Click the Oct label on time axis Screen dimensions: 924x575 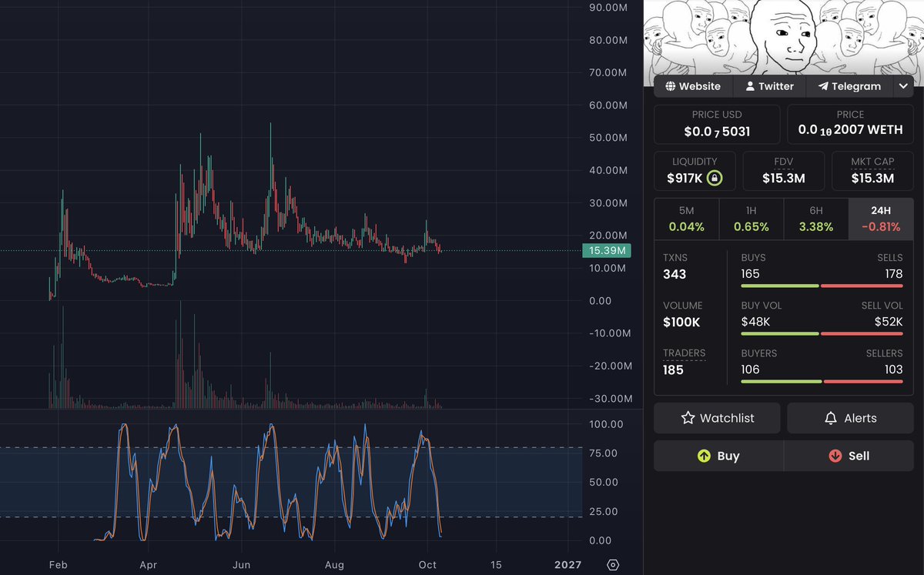427,565
